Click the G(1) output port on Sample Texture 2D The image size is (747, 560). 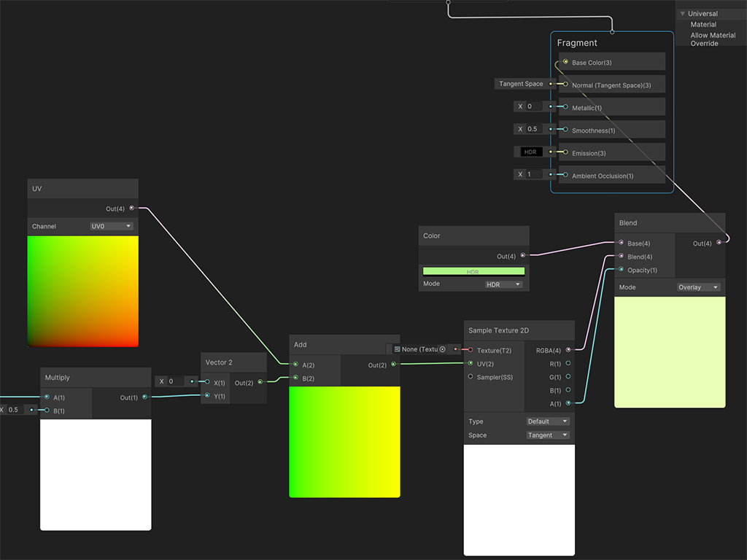pyautogui.click(x=568, y=377)
